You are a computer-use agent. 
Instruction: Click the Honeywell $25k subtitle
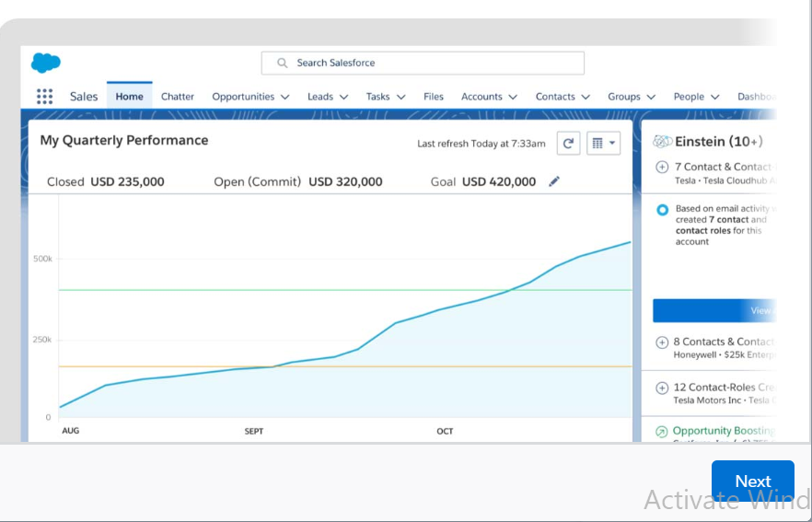tap(724, 355)
